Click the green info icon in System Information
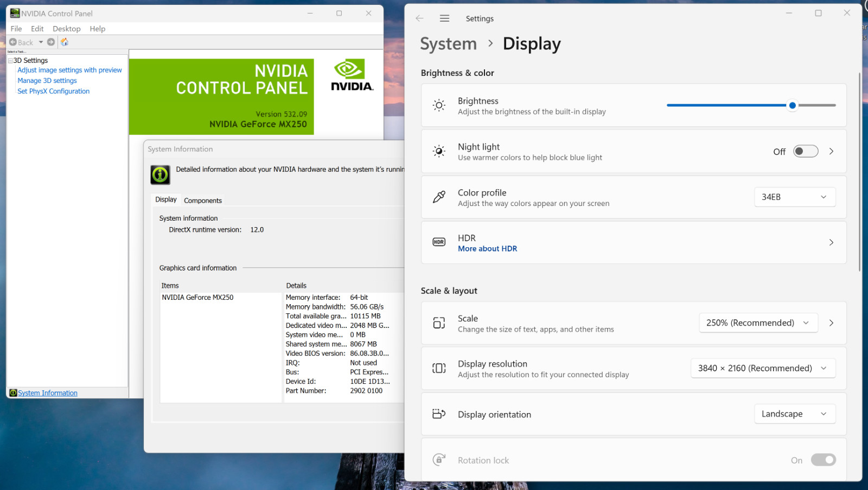 point(160,175)
